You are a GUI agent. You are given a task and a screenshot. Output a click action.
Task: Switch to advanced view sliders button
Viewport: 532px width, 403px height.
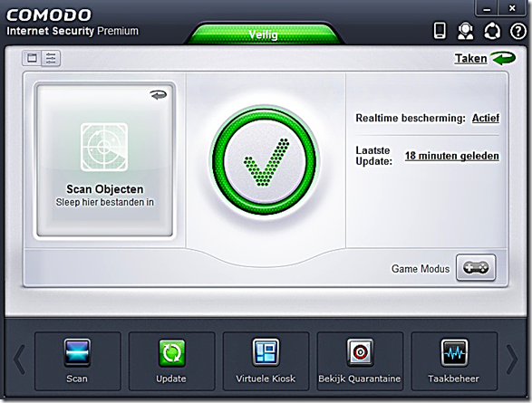coord(51,58)
